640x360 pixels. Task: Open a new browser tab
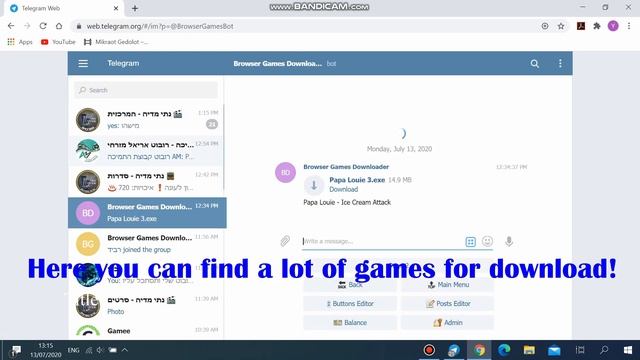tap(135, 8)
